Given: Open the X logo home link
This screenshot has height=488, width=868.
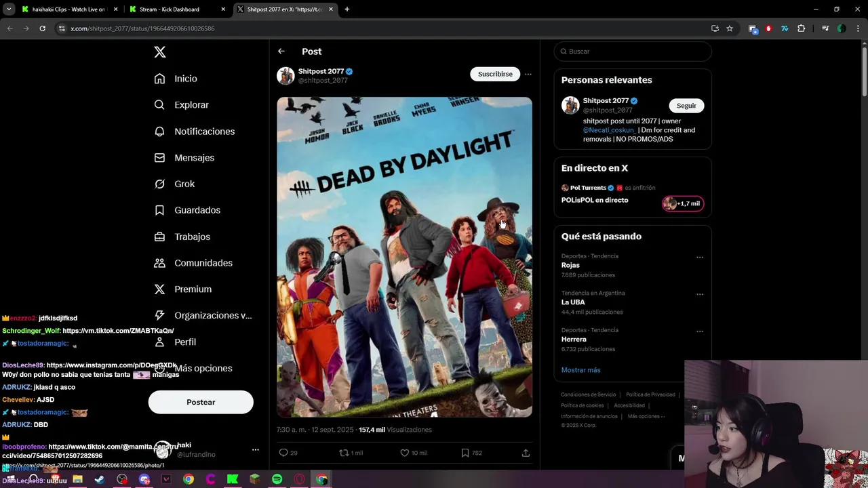Looking at the screenshot, I should point(159,52).
